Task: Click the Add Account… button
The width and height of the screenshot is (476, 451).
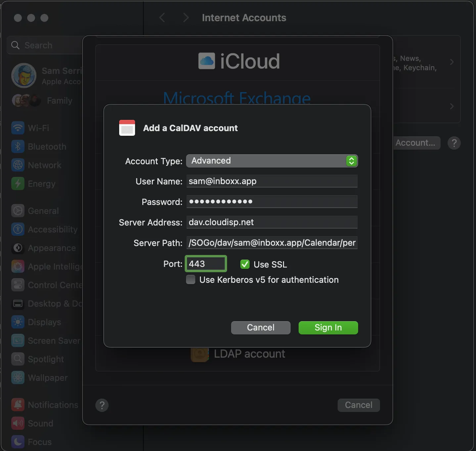Action: (417, 143)
